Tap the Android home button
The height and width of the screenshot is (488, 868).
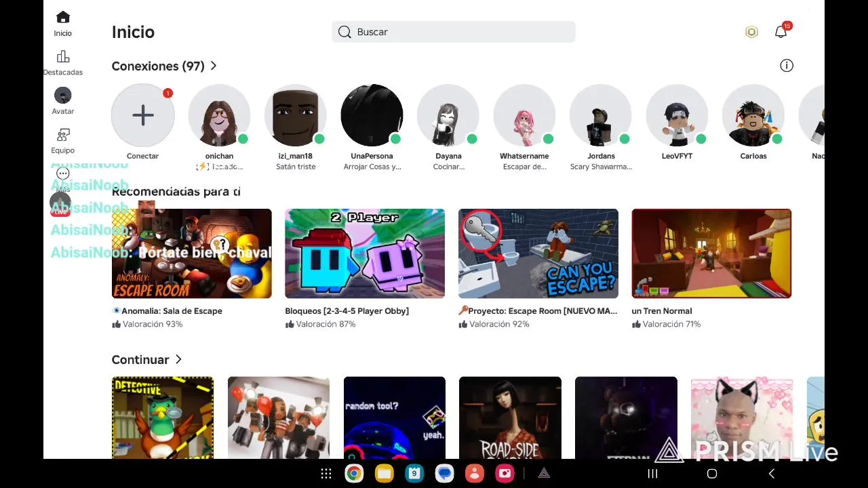(x=712, y=474)
